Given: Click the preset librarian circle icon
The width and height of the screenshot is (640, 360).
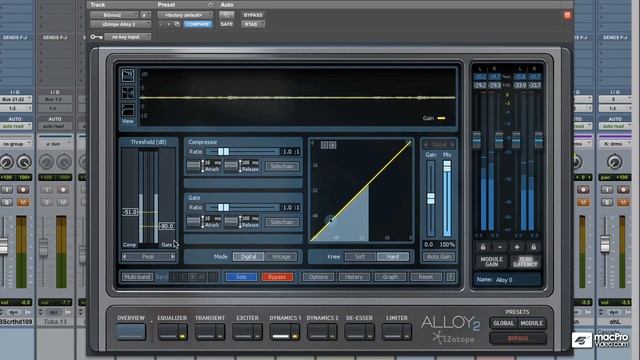Looking at the screenshot, I should (210, 5).
